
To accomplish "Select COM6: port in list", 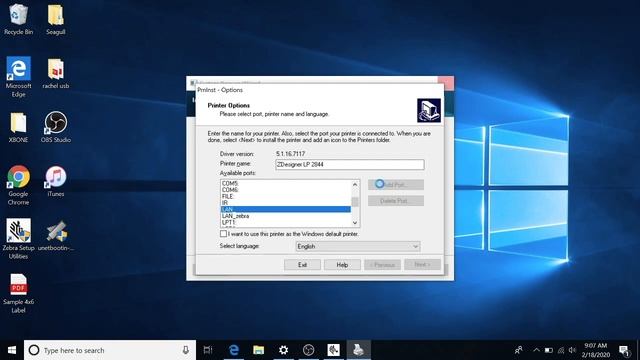I will coord(285,190).
